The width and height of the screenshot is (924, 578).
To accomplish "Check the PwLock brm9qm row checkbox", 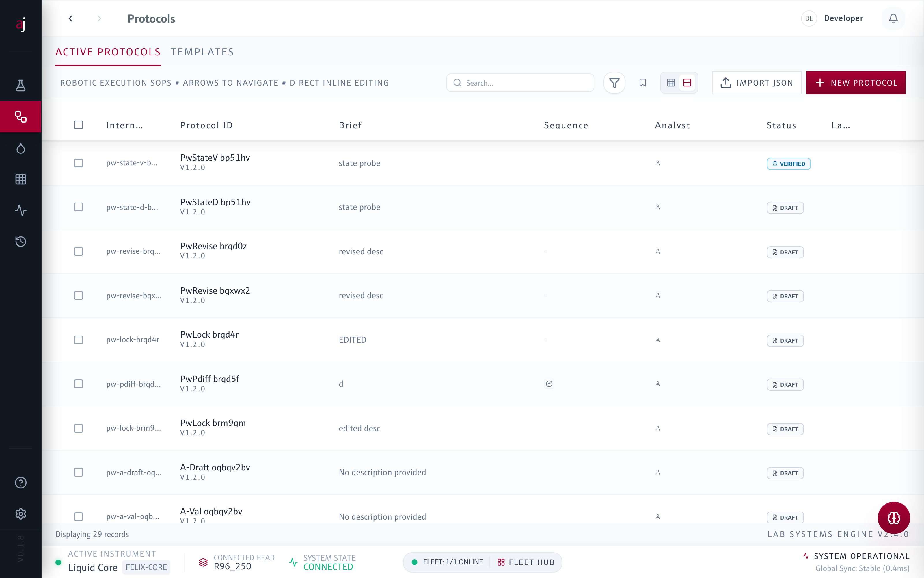I will pos(78,429).
